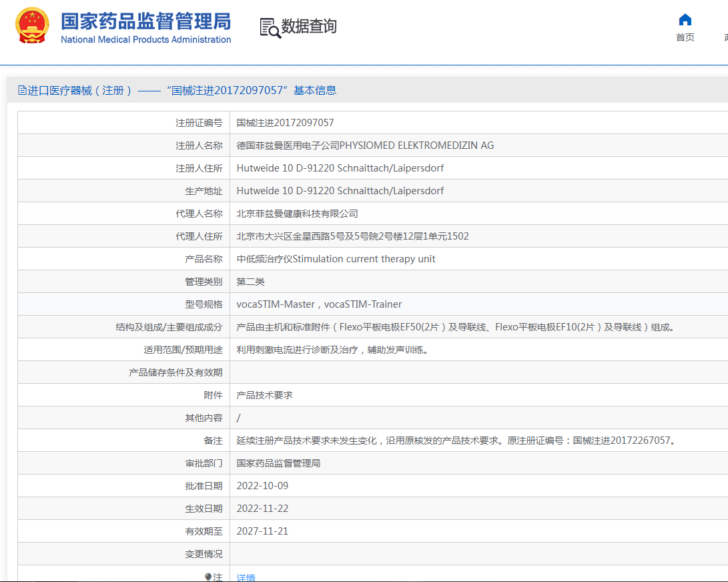728x582 pixels.
Task: Click the 批准日期 label cell
Action: coord(124,486)
